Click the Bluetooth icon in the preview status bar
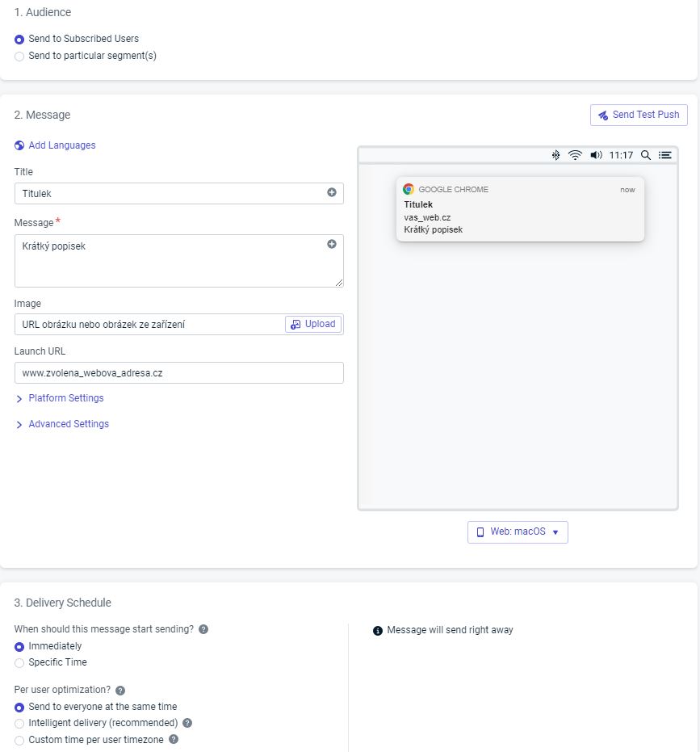Image resolution: width=700 pixels, height=752 pixels. tap(556, 154)
